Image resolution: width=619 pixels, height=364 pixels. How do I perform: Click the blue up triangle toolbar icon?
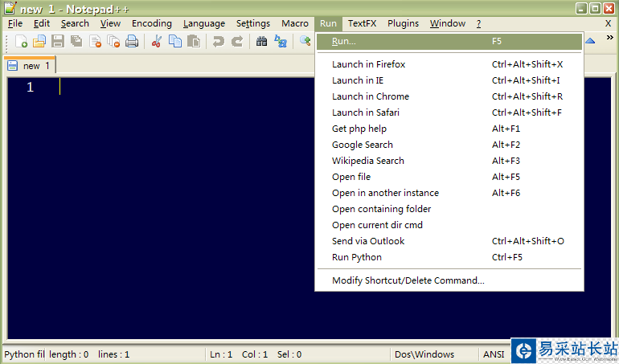(x=590, y=41)
